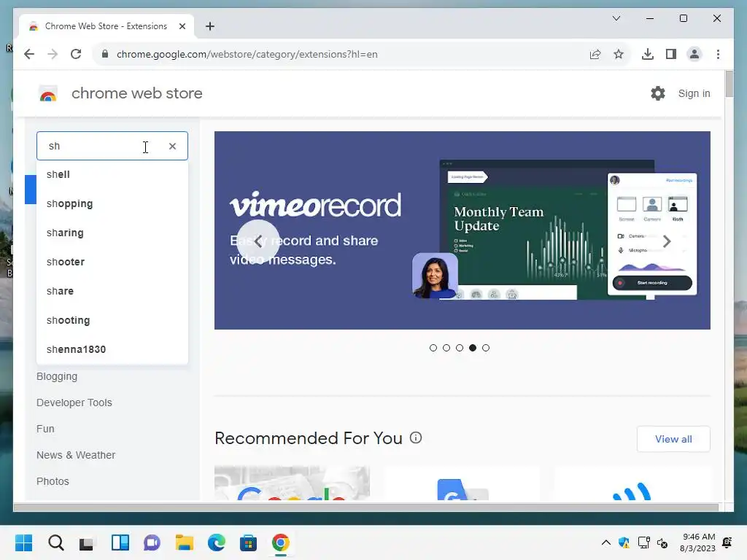
Task: Open first recommended extension thumbnail
Action: (292, 483)
